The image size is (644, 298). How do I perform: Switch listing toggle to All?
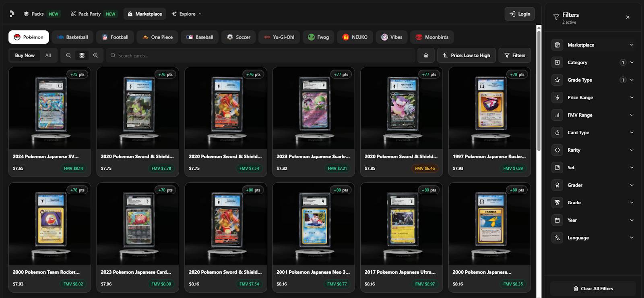point(48,55)
